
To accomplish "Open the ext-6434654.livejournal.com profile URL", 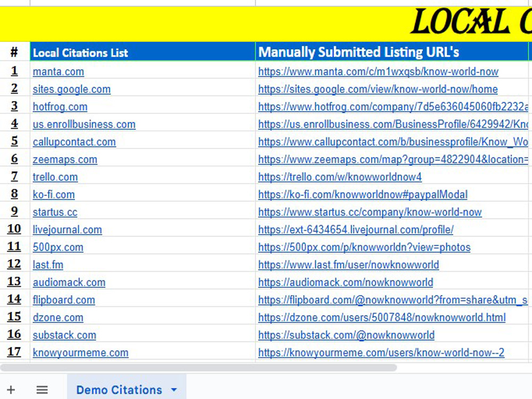I will pyautogui.click(x=355, y=230).
